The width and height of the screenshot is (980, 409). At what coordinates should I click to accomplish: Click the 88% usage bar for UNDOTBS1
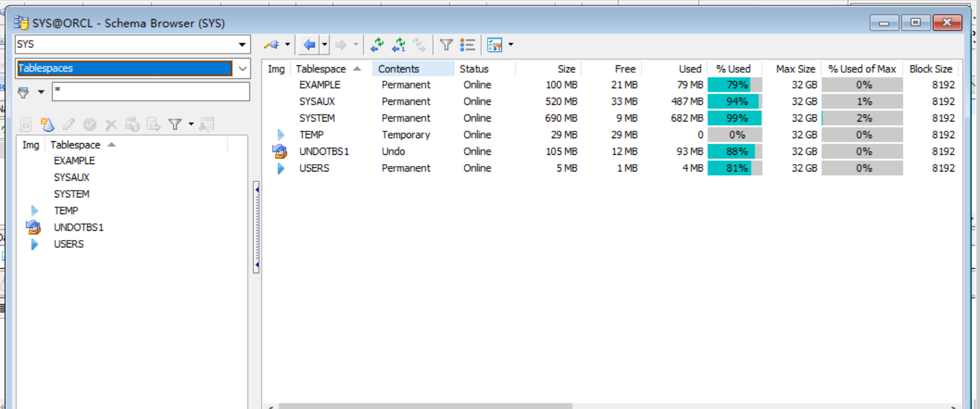[735, 152]
